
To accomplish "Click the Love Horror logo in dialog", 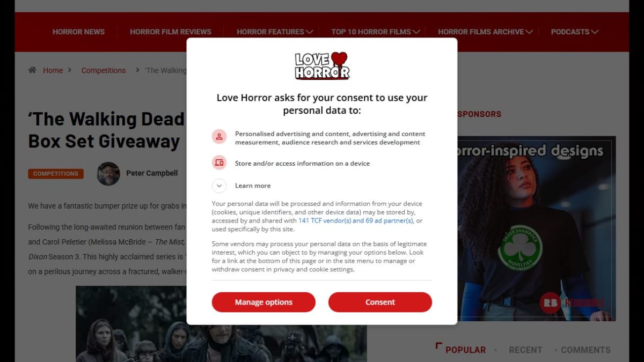I will click(322, 65).
